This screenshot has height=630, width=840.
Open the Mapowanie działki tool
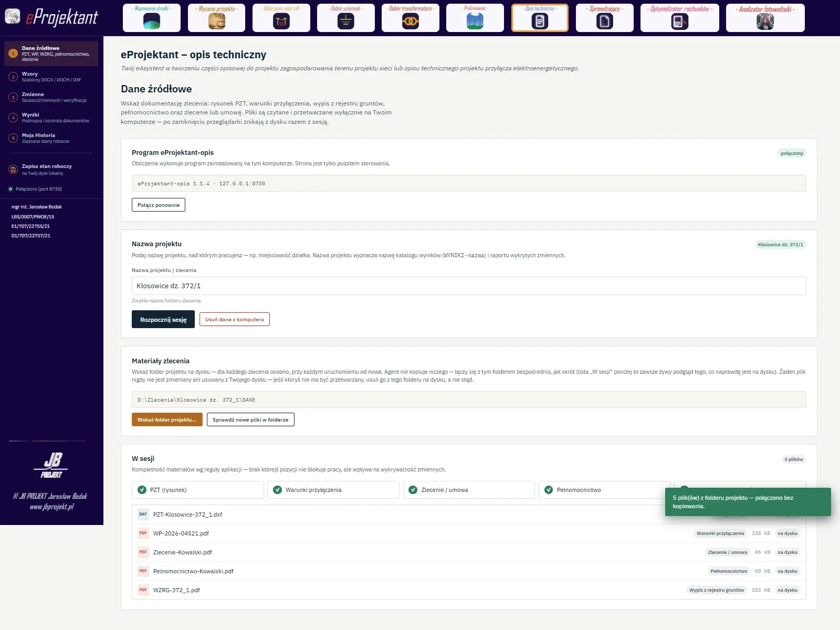click(x=152, y=18)
